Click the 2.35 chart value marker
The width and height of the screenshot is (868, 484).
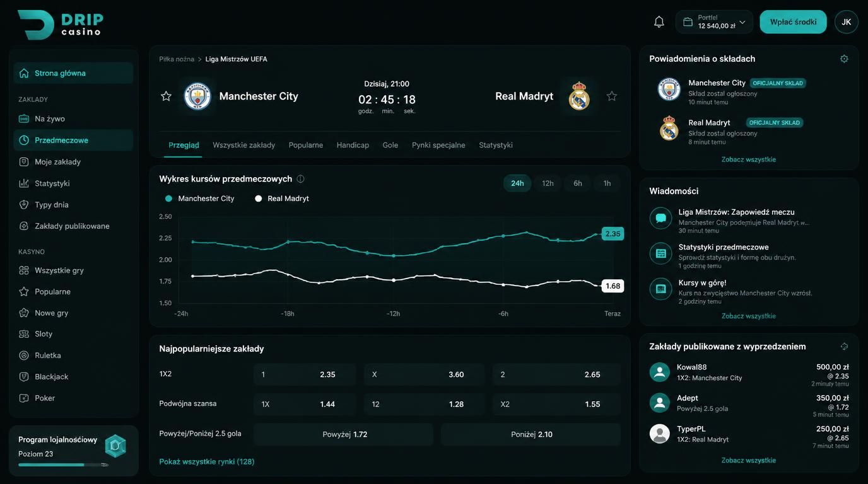tap(613, 234)
